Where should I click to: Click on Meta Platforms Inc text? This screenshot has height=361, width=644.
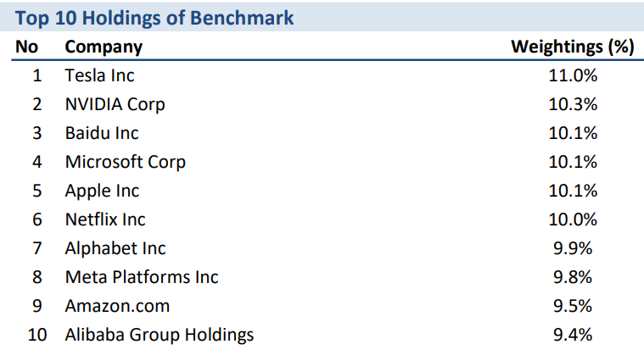142,277
